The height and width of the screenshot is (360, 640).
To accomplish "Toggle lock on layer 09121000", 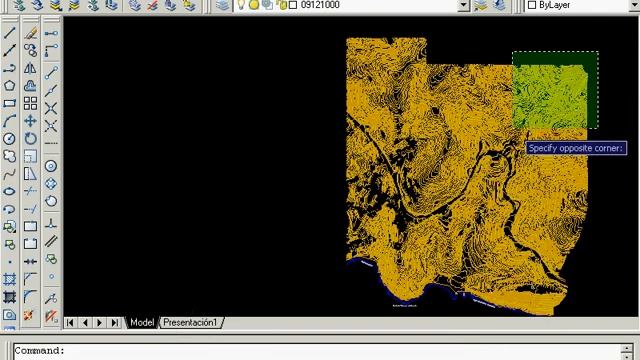I will [282, 5].
